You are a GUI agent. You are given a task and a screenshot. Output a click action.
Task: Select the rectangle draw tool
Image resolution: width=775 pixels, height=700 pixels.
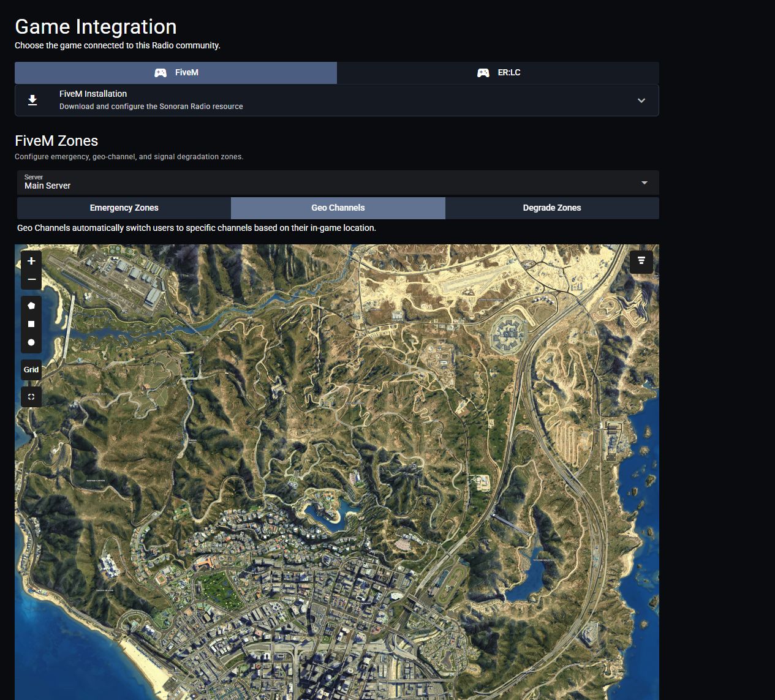pyautogui.click(x=31, y=324)
